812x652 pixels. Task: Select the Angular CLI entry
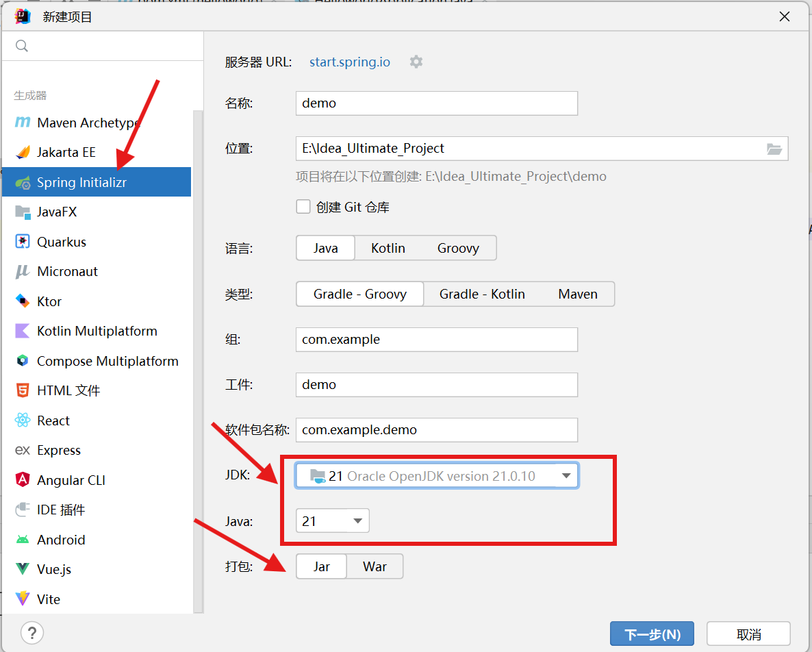[x=97, y=480]
